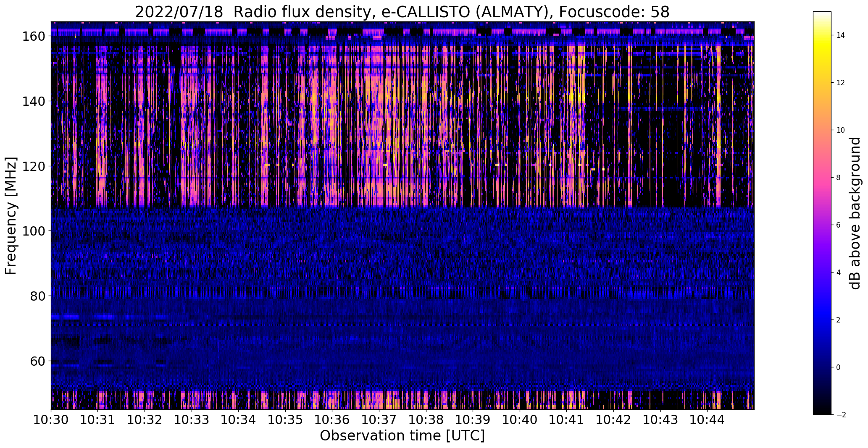
Task: Click the 10:37 time tick label
Action: (379, 419)
